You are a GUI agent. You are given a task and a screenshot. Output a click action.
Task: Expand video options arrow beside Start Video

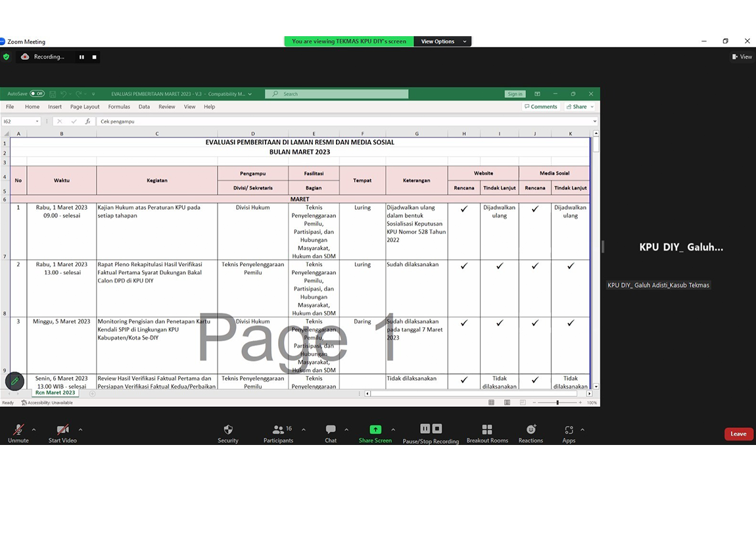click(80, 430)
